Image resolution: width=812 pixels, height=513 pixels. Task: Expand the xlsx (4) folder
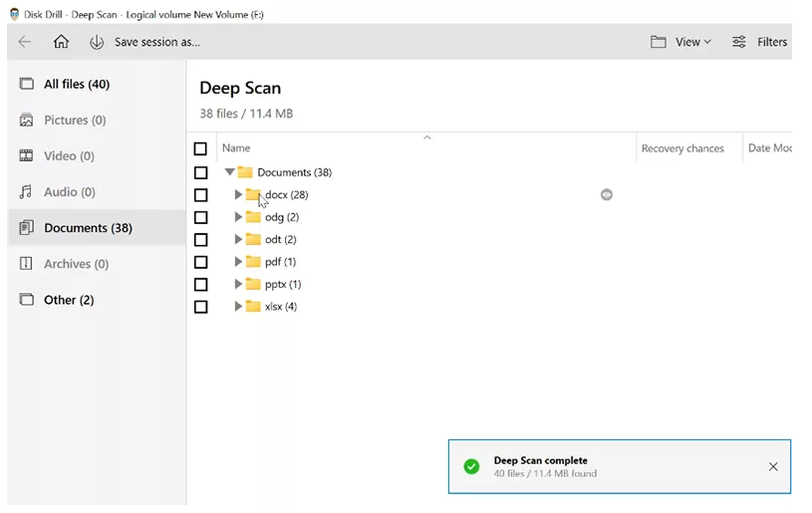[x=238, y=307]
